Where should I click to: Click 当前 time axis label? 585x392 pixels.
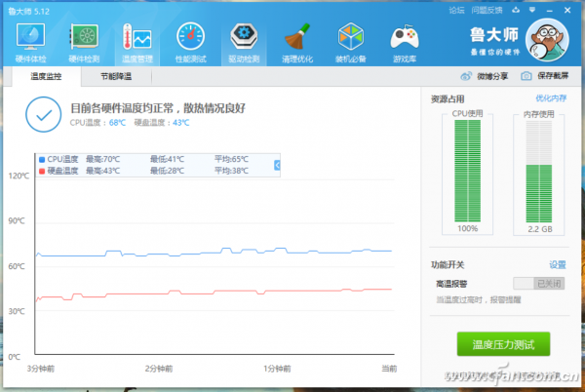[x=389, y=369]
